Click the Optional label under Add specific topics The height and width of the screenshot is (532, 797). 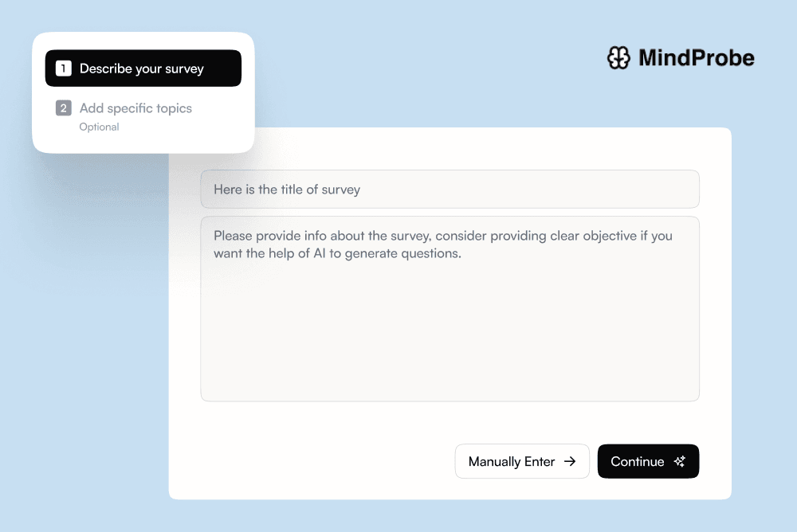click(99, 127)
